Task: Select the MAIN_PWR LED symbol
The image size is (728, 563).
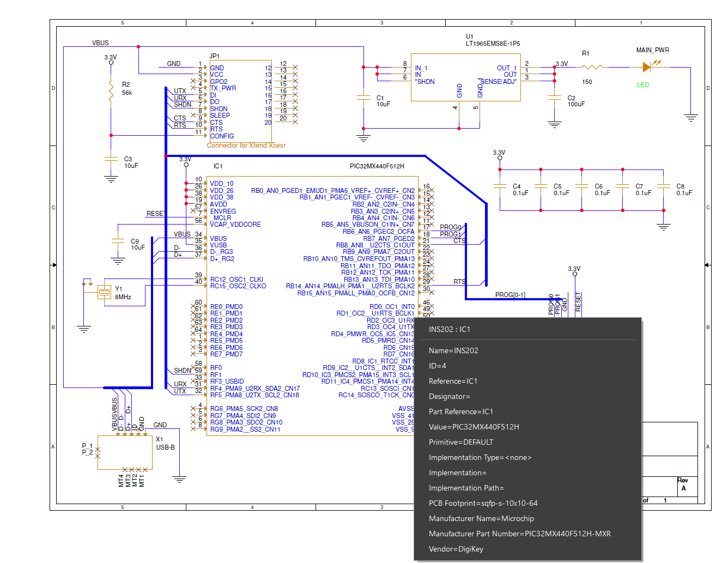Action: [646, 67]
